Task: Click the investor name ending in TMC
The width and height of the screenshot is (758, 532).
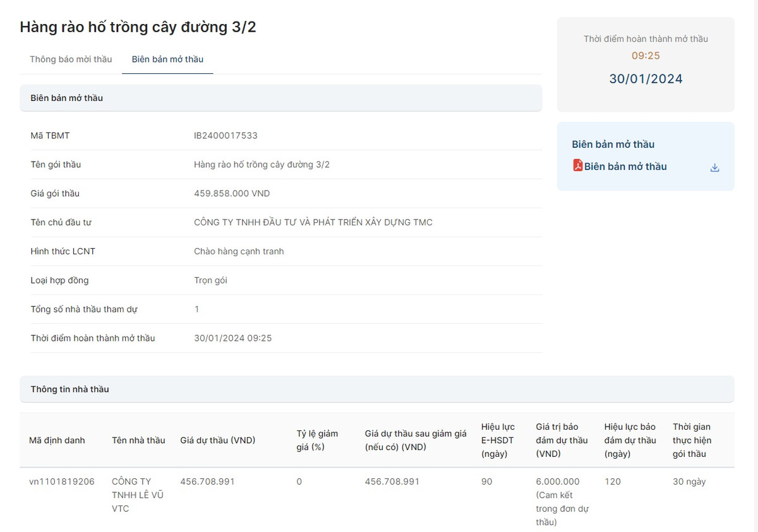Action: click(313, 222)
